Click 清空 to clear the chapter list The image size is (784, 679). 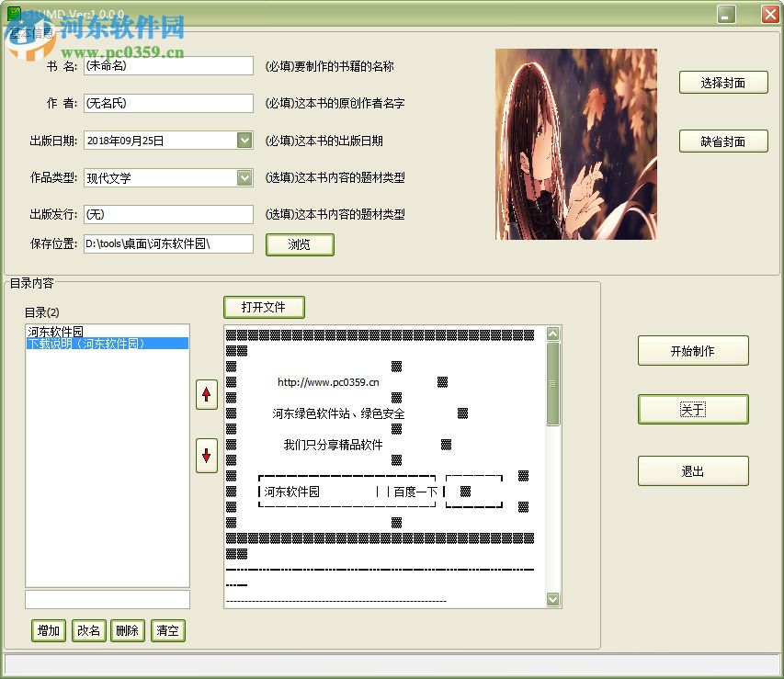coord(167,630)
